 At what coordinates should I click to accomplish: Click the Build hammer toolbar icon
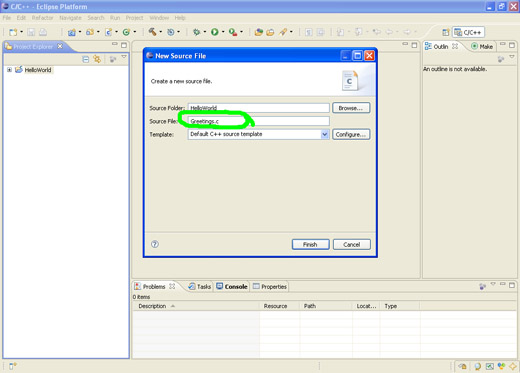[x=152, y=32]
